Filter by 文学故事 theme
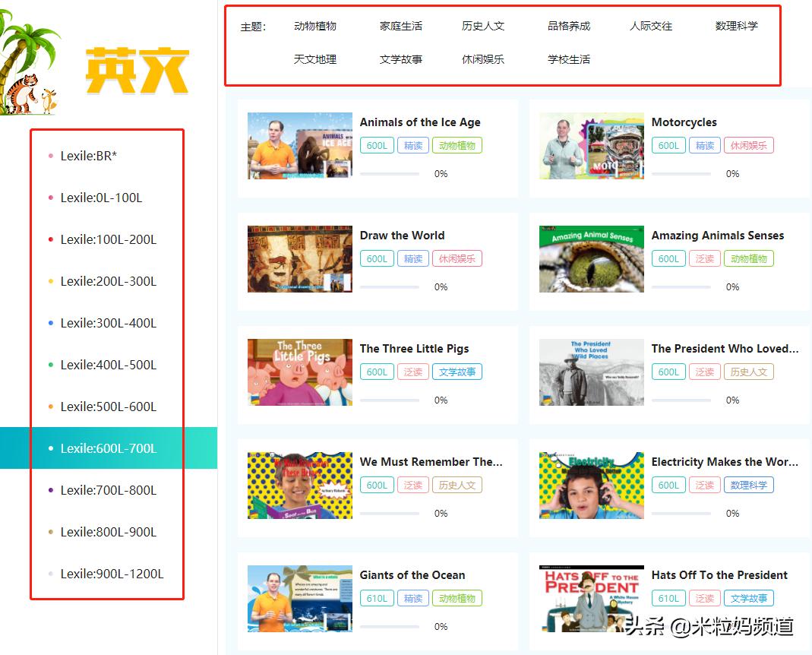 400,59
